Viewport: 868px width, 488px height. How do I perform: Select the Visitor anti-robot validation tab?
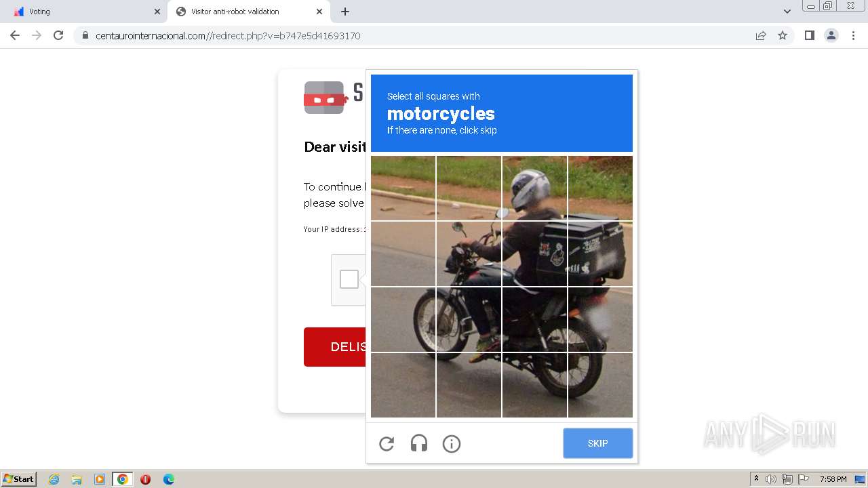click(248, 12)
